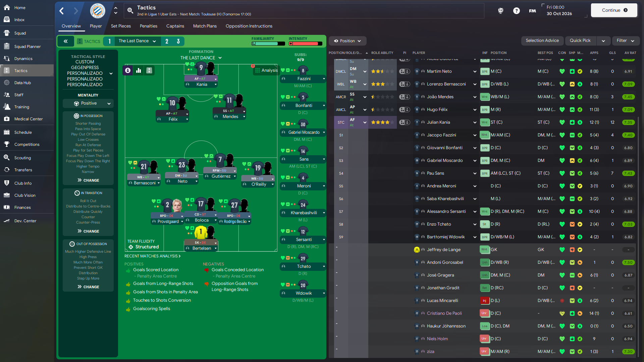The image size is (644, 362).
Task: Toggle PI control in Lorenzo Bernasconi row
Action: [405, 84]
